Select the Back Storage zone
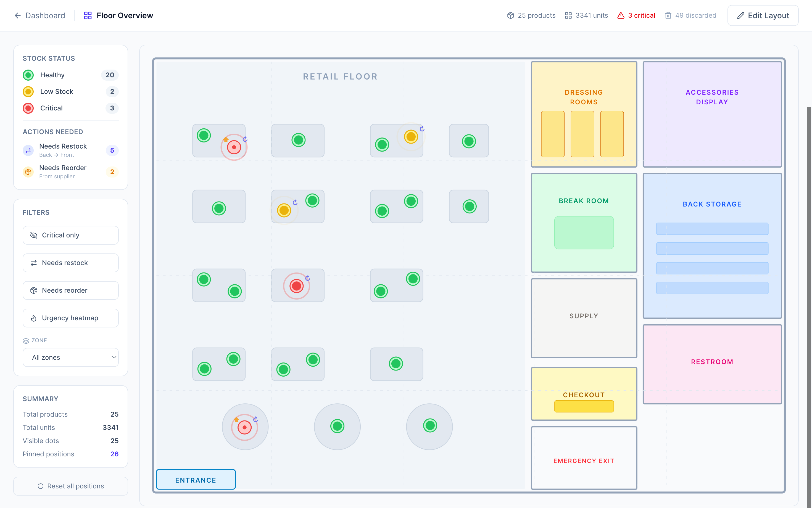The width and height of the screenshot is (812, 508). pyautogui.click(x=712, y=204)
